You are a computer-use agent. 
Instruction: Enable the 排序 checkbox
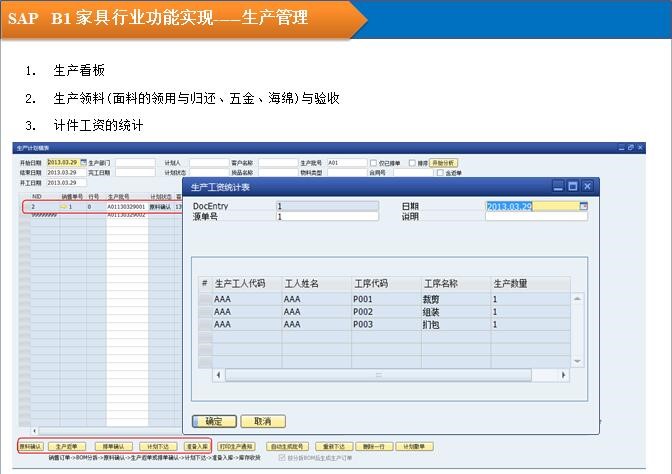(x=410, y=162)
